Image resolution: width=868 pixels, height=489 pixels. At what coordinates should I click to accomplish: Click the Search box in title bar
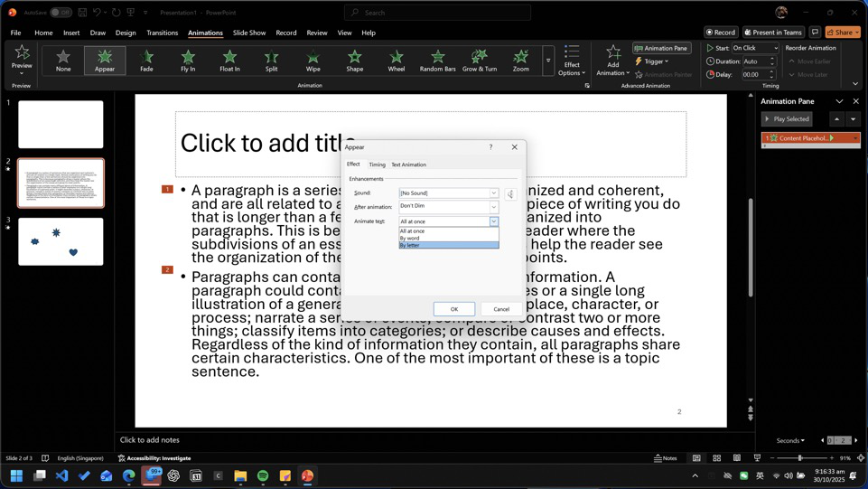pyautogui.click(x=437, y=12)
